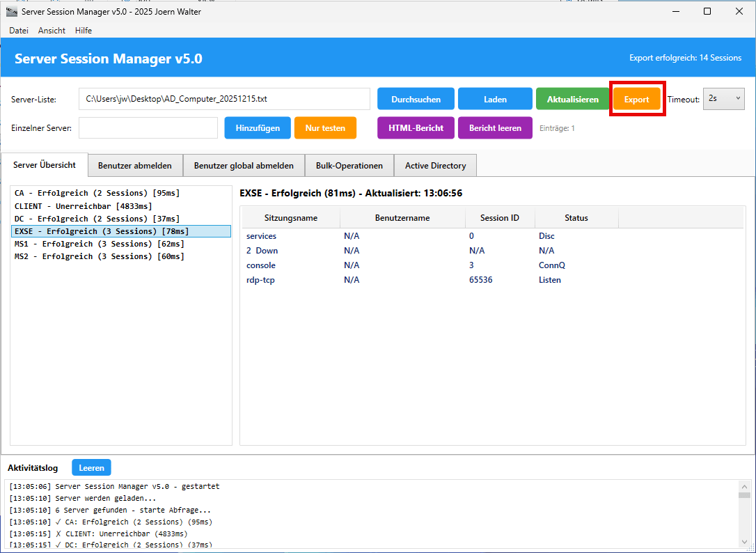Expand the Timeout dropdown
The width and height of the screenshot is (756, 553).
pyautogui.click(x=723, y=99)
